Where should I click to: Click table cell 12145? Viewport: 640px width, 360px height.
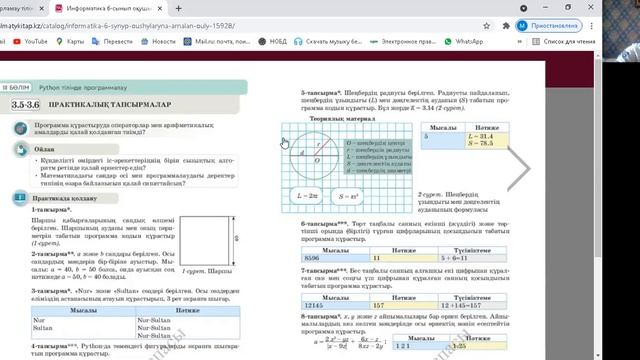tap(336, 305)
